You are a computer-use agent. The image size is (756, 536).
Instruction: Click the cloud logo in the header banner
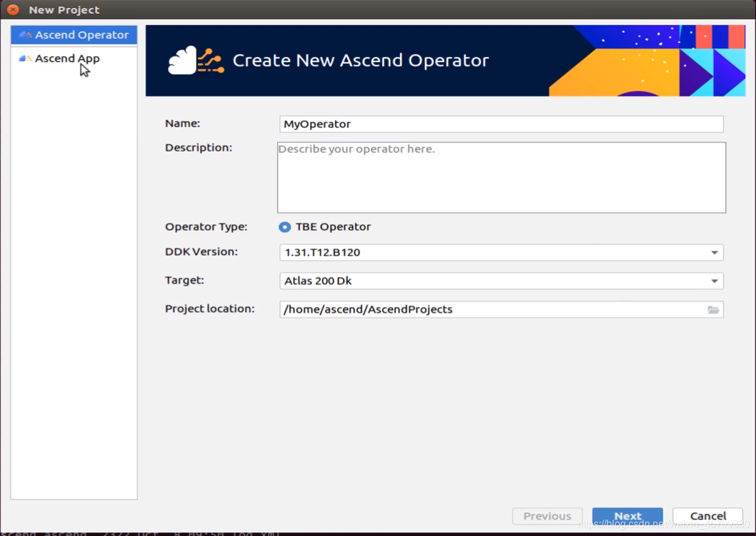coord(196,61)
